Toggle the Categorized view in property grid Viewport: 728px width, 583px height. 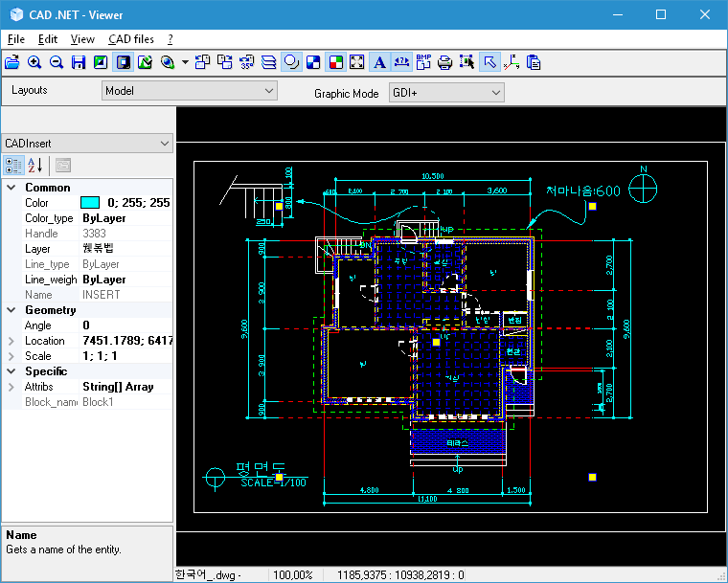click(13, 165)
